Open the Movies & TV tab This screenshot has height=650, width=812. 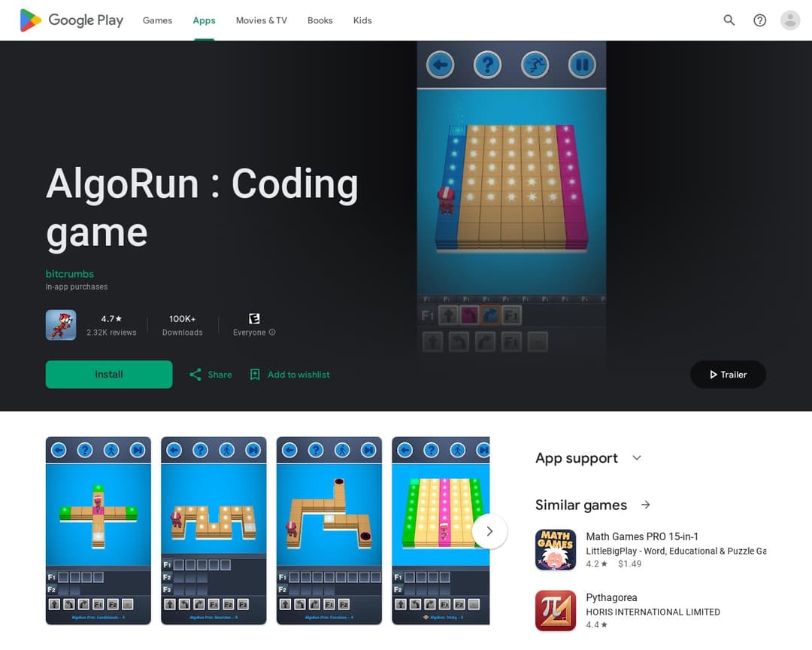[261, 20]
